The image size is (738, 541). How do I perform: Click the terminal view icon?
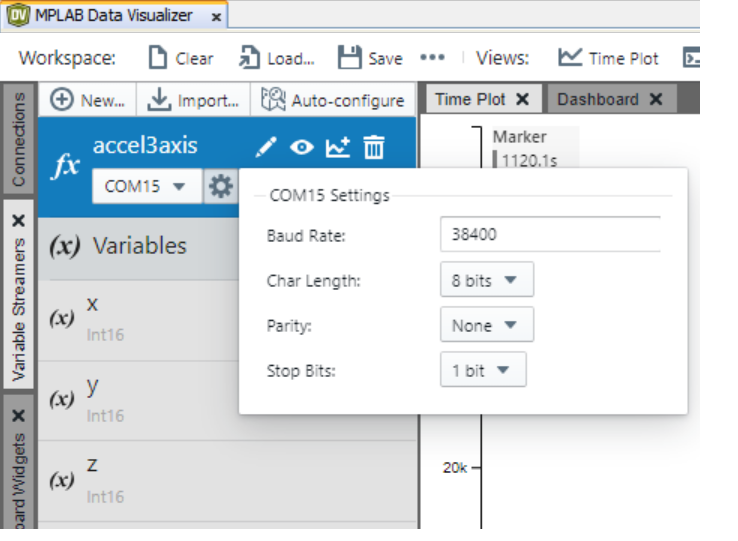(x=691, y=58)
